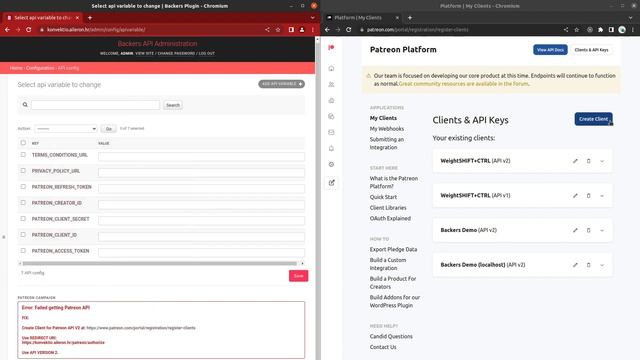Click View API Docs button

550,50
